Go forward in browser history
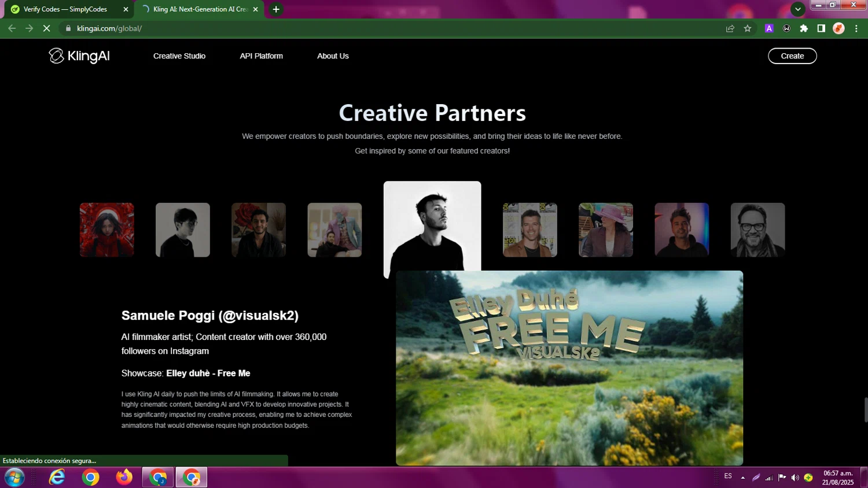This screenshot has height=488, width=868. pyautogui.click(x=29, y=28)
